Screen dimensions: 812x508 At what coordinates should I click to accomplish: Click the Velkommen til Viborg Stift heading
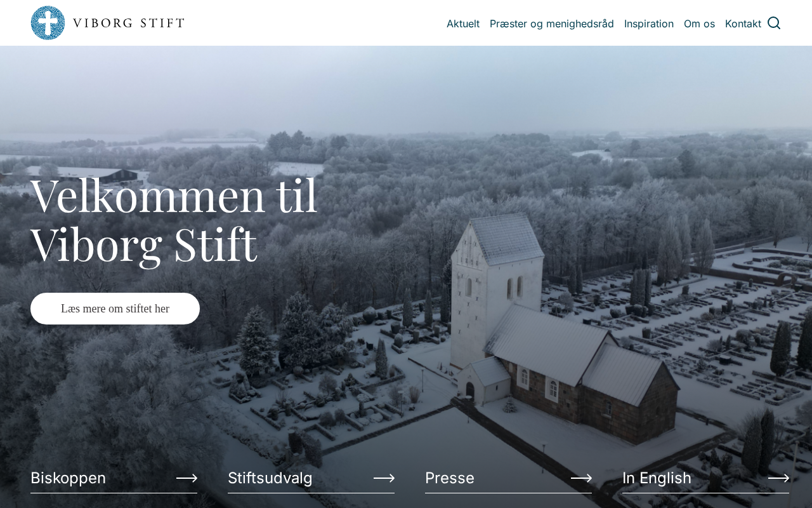pyautogui.click(x=174, y=219)
